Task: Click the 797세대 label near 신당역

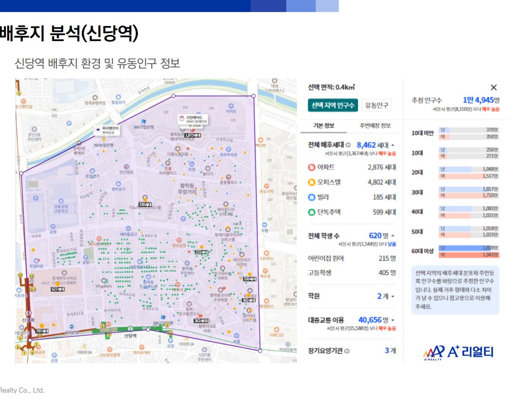Action: coord(42,331)
